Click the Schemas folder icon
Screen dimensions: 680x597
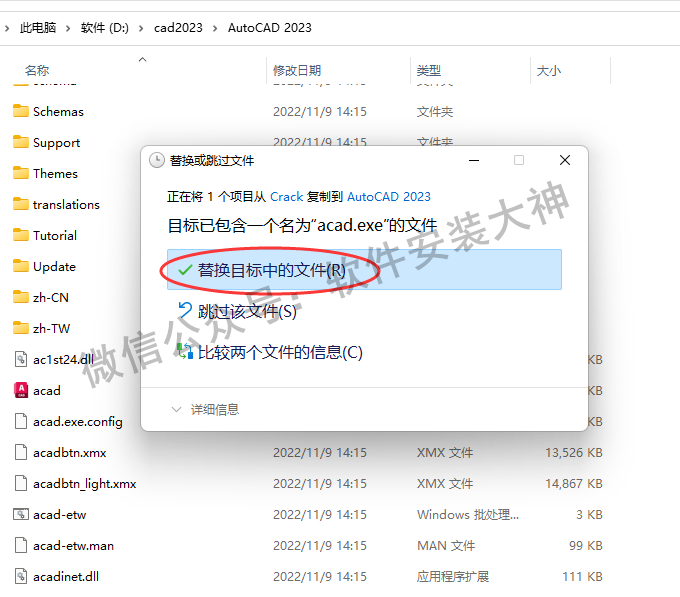pyautogui.click(x=20, y=111)
